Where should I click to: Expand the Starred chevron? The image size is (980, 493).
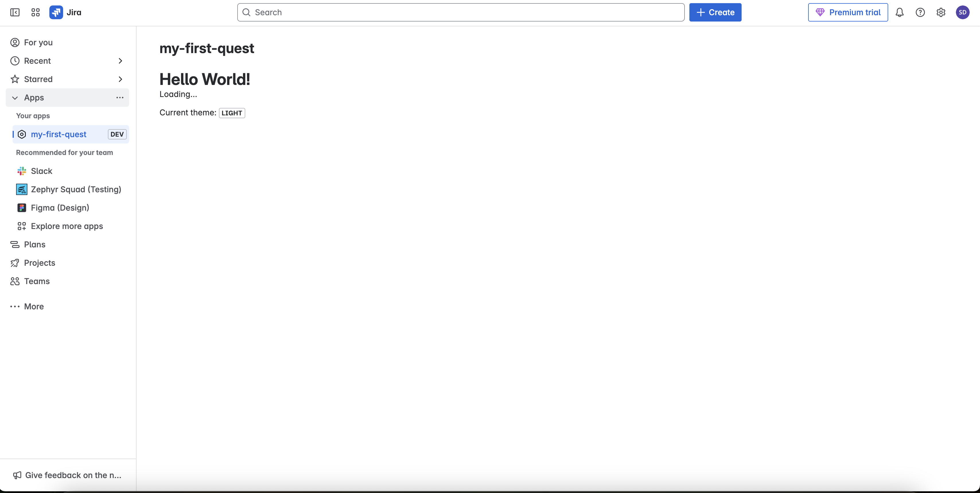click(120, 79)
